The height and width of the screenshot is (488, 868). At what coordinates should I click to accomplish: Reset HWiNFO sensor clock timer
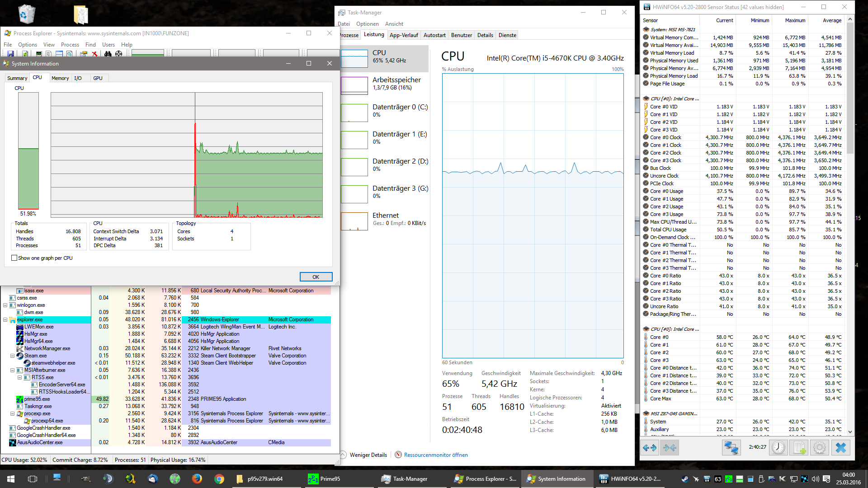tap(778, 448)
